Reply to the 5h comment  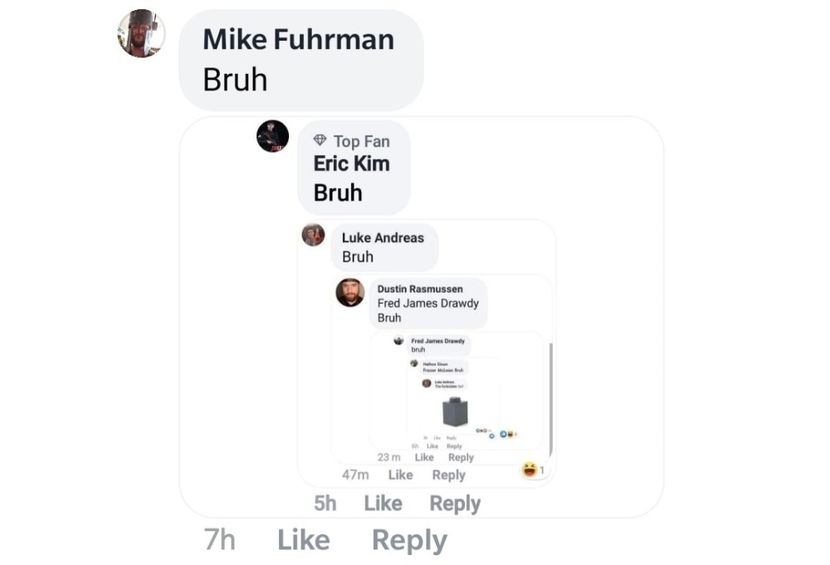[x=455, y=504]
